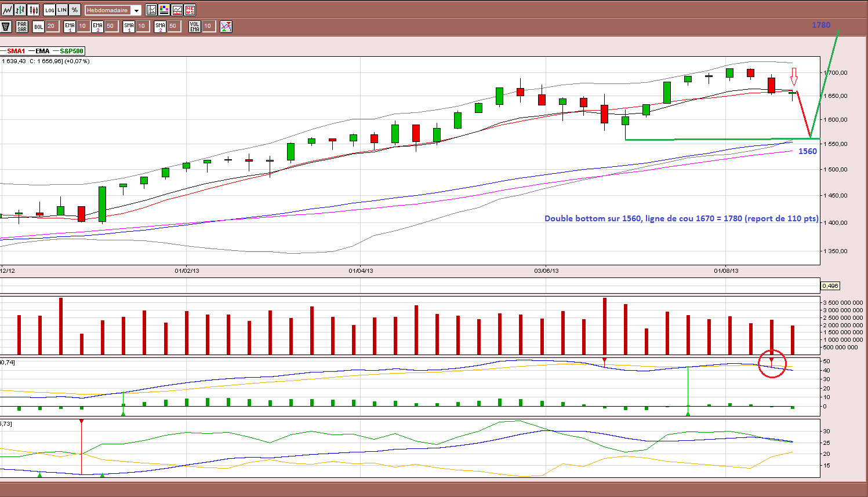Screen dimensions: 868x497
Task: Click the '1 400,00' price axis label
Action: (836, 222)
